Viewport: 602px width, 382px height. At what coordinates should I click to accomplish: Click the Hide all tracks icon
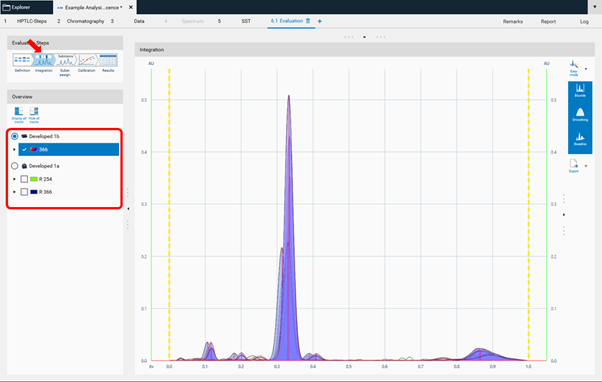click(34, 114)
